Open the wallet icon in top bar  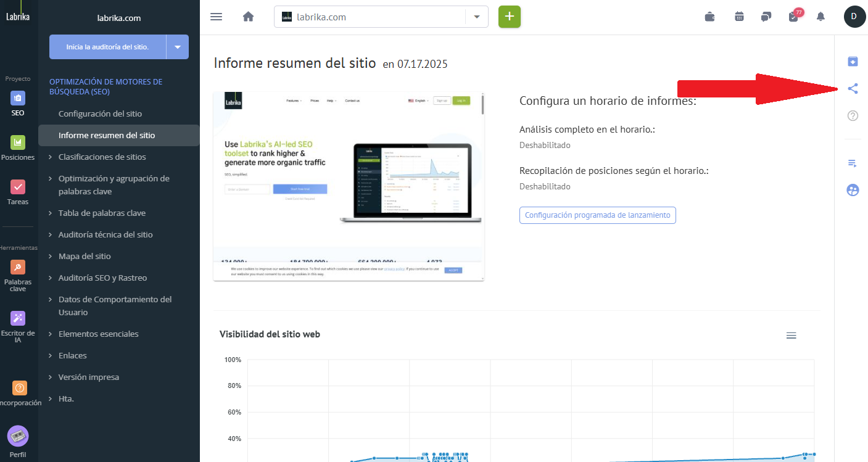pos(710,17)
